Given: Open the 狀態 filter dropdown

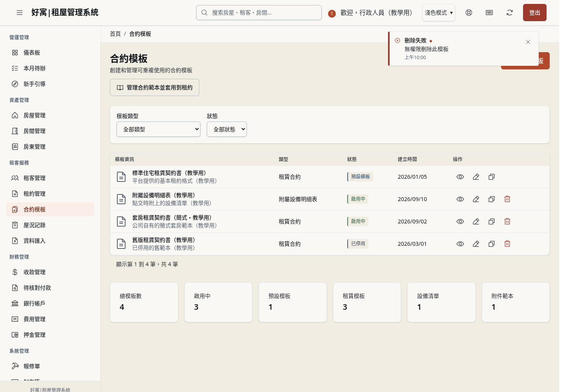Looking at the screenshot, I should coord(227,129).
